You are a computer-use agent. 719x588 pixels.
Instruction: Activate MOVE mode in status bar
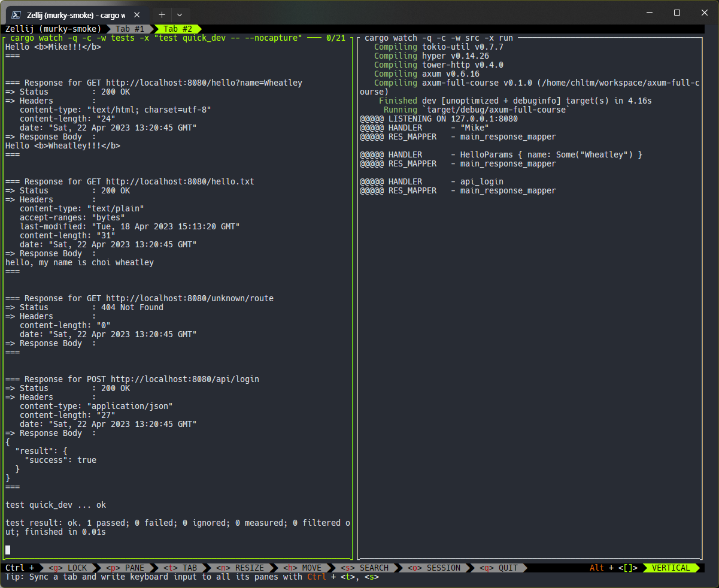[x=302, y=568]
